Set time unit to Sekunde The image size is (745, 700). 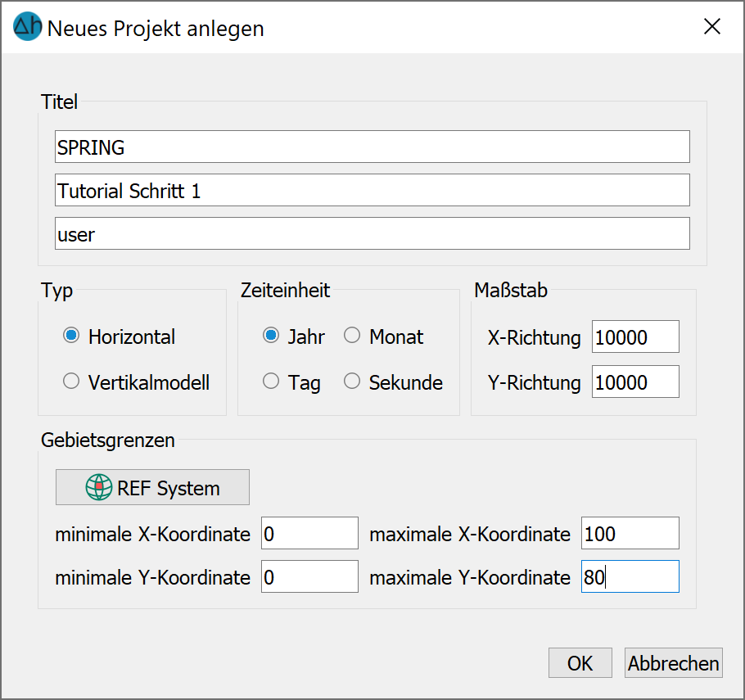[x=352, y=381]
